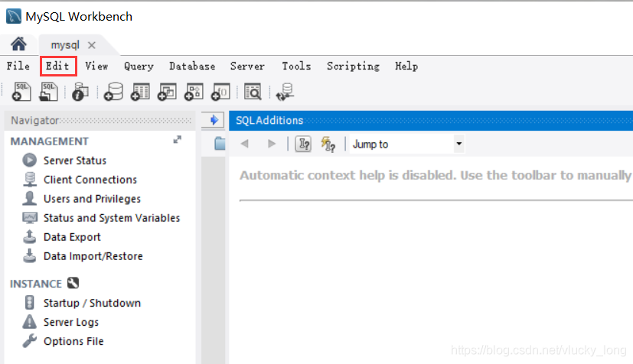
Task: Open the Scripting menu
Action: tap(353, 66)
